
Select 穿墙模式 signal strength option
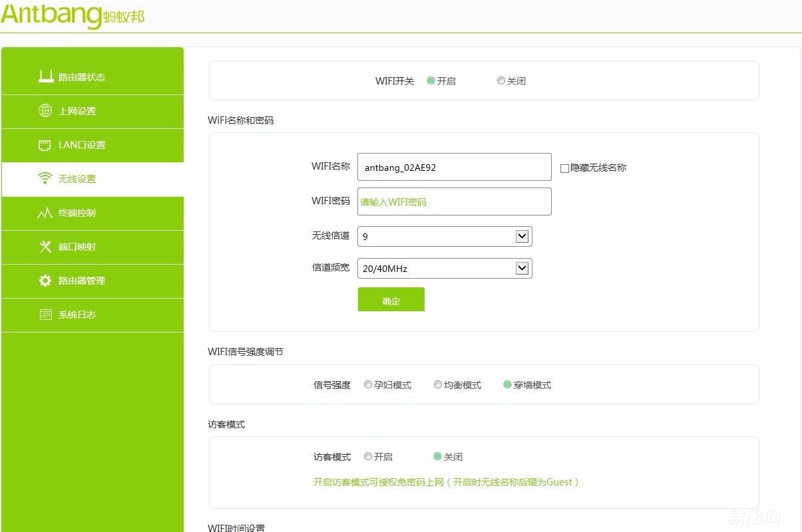click(x=507, y=384)
